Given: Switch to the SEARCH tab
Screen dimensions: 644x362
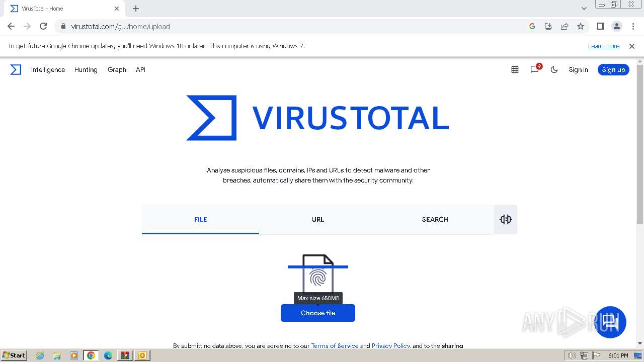Looking at the screenshot, I should pos(435,219).
